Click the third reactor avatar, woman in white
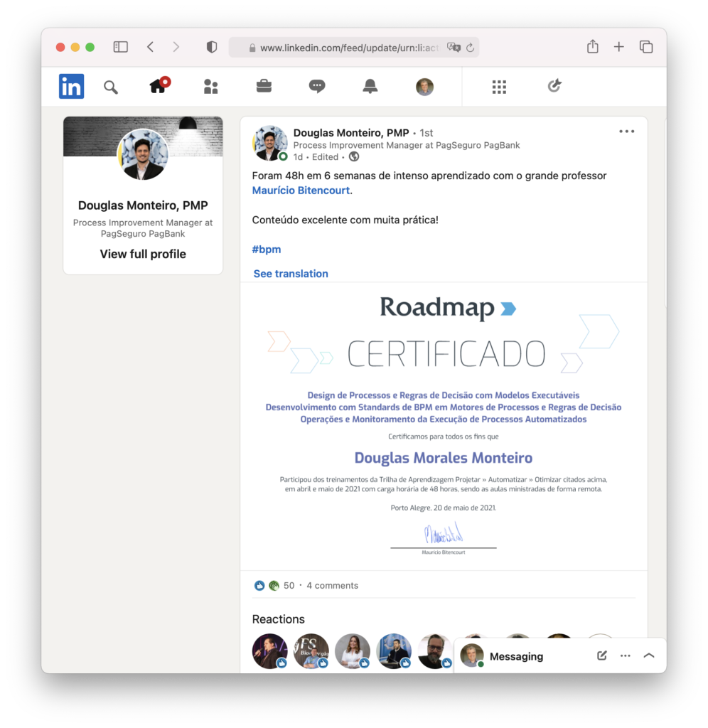Image resolution: width=708 pixels, height=728 pixels. tap(353, 651)
